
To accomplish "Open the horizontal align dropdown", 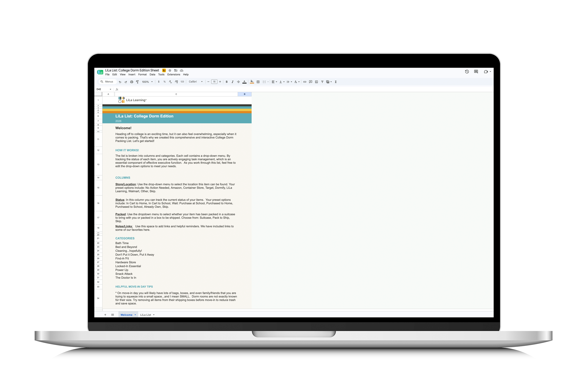I will click(x=274, y=82).
